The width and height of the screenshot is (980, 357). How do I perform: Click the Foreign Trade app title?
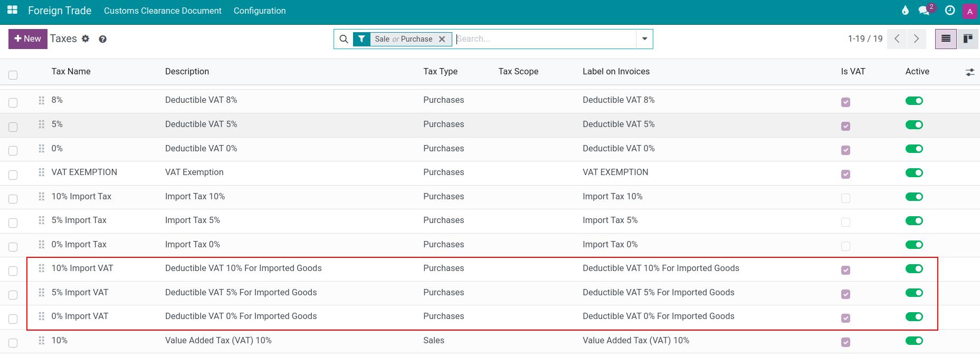pyautogui.click(x=60, y=11)
